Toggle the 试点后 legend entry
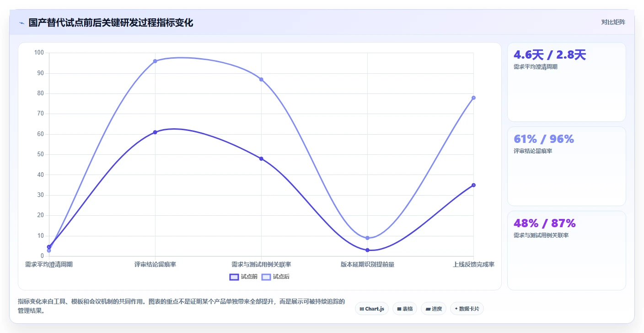The height and width of the screenshot is (333, 644). [275, 277]
